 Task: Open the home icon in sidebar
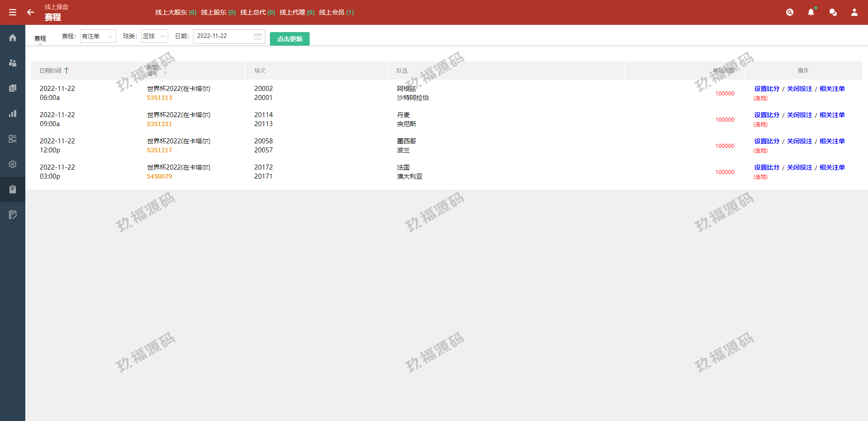pyautogui.click(x=13, y=38)
